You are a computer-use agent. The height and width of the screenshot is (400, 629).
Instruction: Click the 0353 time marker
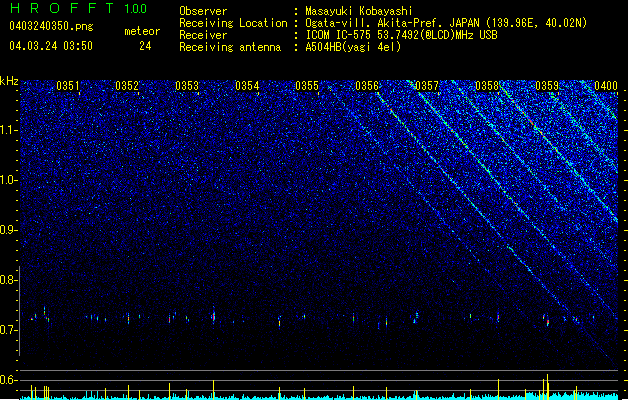pos(187,86)
